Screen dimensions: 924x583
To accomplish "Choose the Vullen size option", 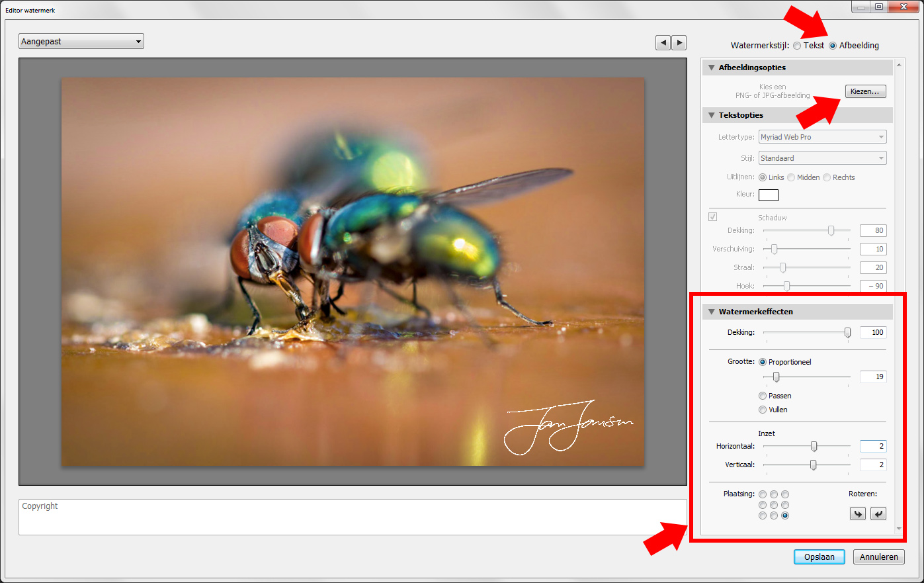I will click(x=763, y=410).
